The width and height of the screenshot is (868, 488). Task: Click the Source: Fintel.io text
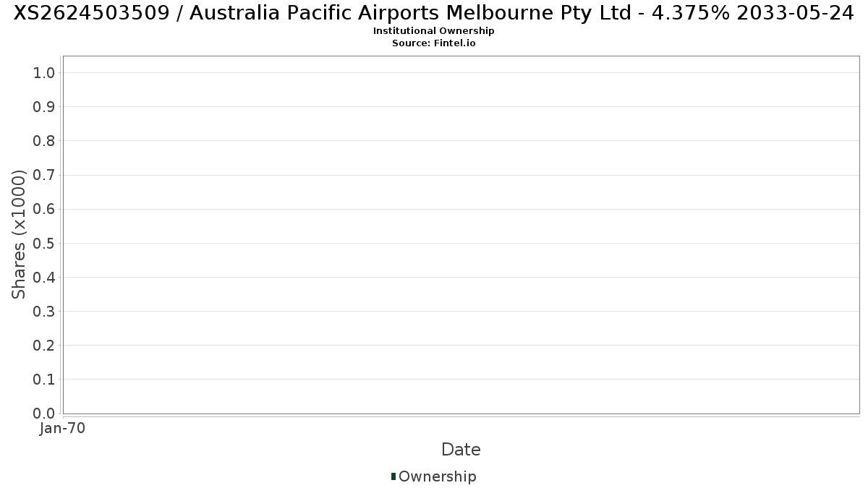point(433,43)
